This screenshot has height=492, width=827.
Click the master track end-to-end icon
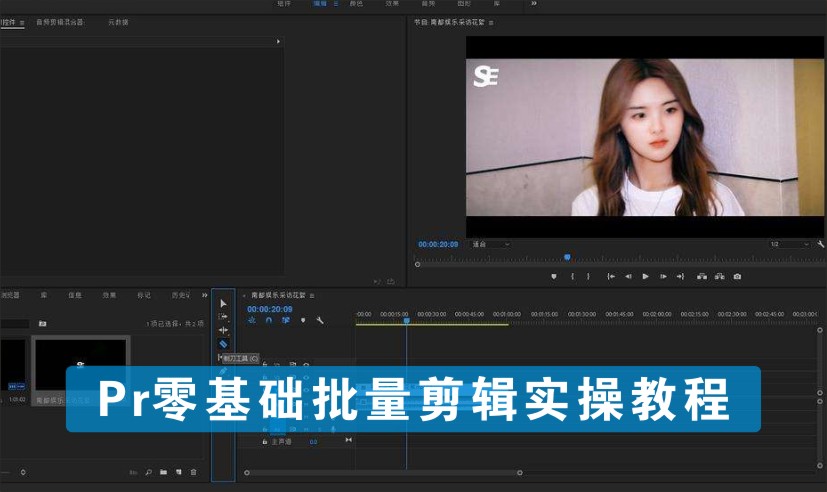[x=349, y=440]
